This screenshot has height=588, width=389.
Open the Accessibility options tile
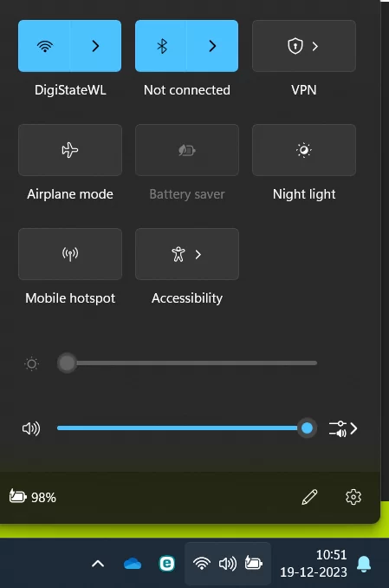pyautogui.click(x=187, y=254)
